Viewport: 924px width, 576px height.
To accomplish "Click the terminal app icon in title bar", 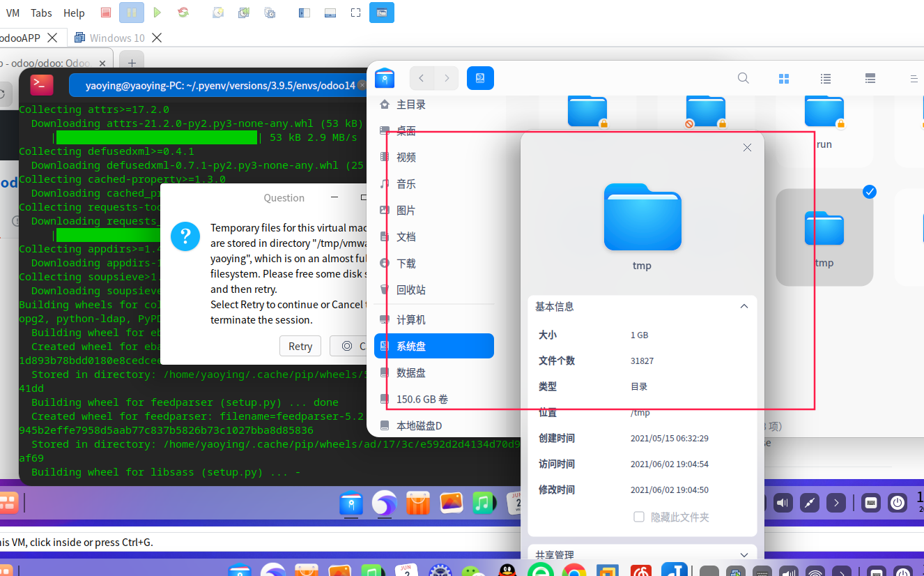I will (x=41, y=85).
